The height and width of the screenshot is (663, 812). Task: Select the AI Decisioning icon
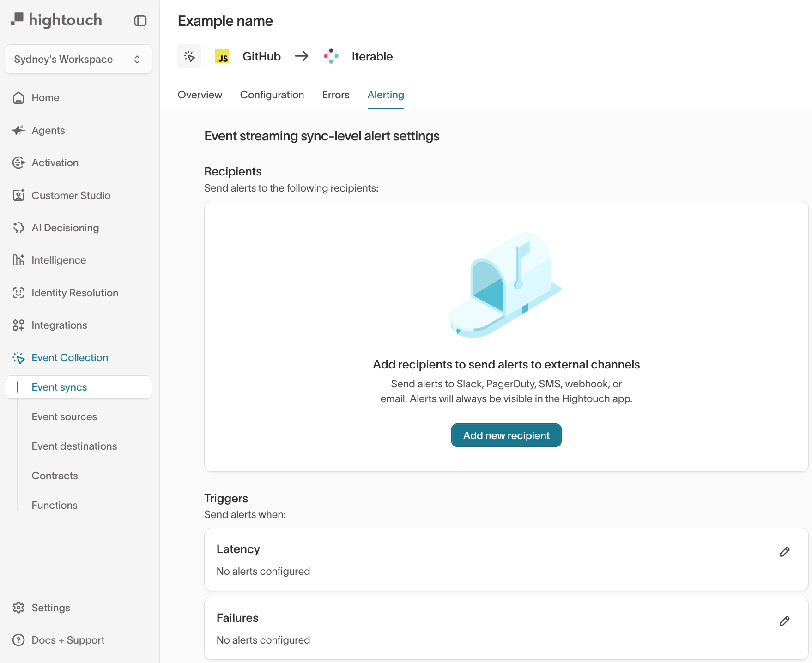pyautogui.click(x=18, y=228)
